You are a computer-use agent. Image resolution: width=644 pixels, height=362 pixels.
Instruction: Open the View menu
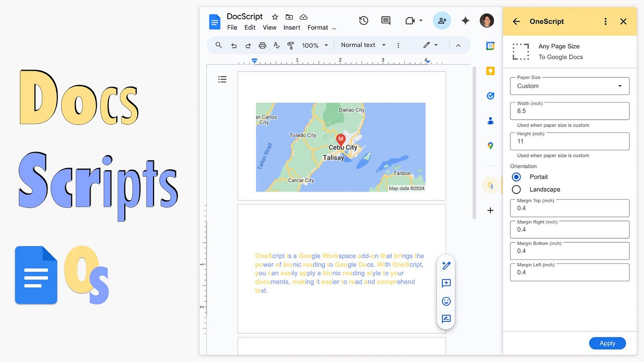point(269,27)
